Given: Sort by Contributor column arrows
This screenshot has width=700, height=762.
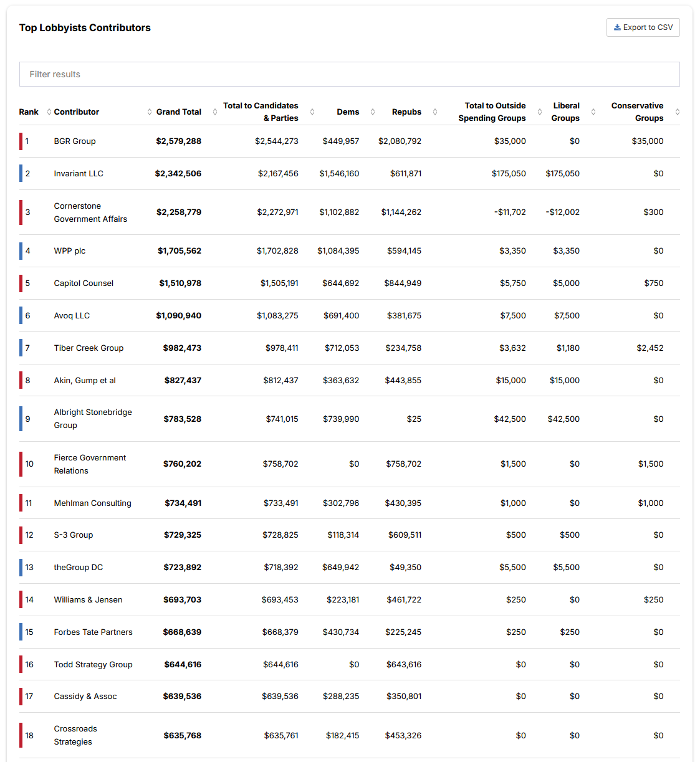Looking at the screenshot, I should click(x=150, y=112).
